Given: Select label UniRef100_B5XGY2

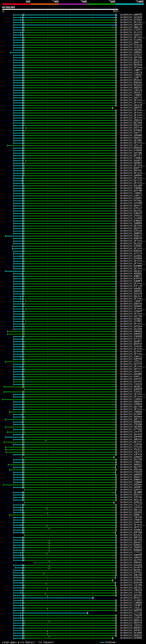Looking at the screenshot, I should point(131,598).
